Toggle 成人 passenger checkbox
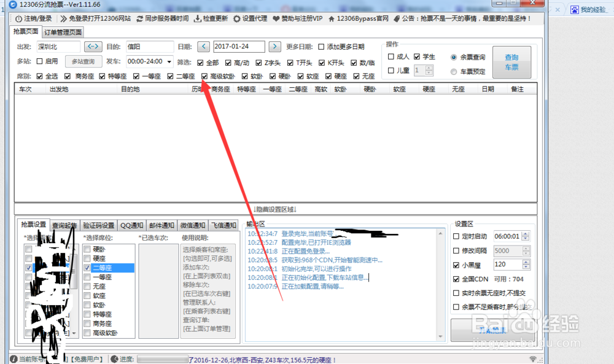This screenshot has width=614, height=364. [x=391, y=56]
